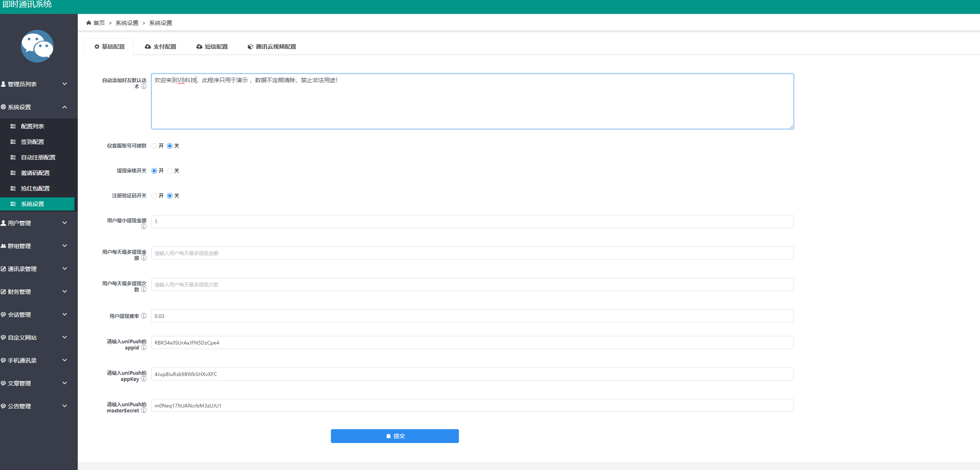Expand the 公告管理 sidebar menu
Viewport: 980px width, 470px height.
click(x=37, y=406)
